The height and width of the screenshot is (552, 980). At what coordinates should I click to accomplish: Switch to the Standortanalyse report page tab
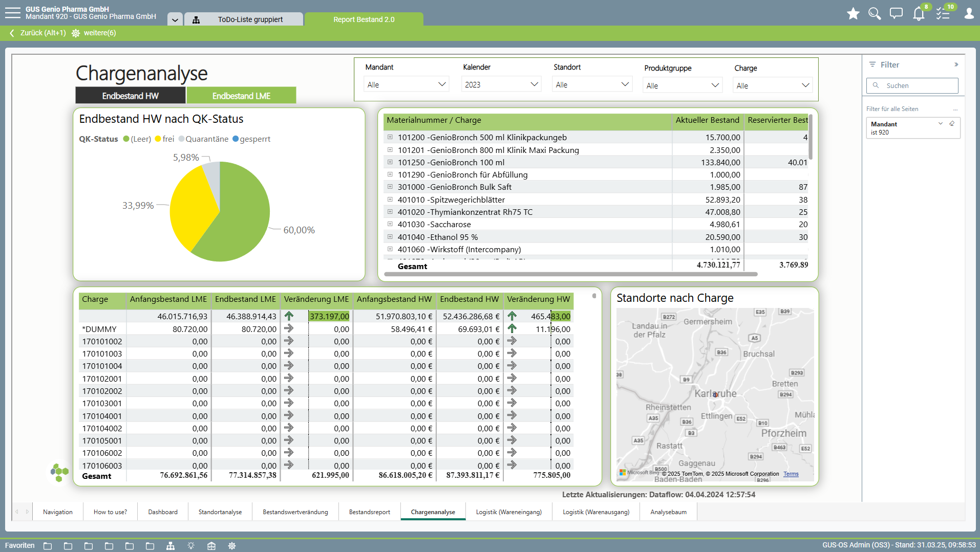coord(220,512)
